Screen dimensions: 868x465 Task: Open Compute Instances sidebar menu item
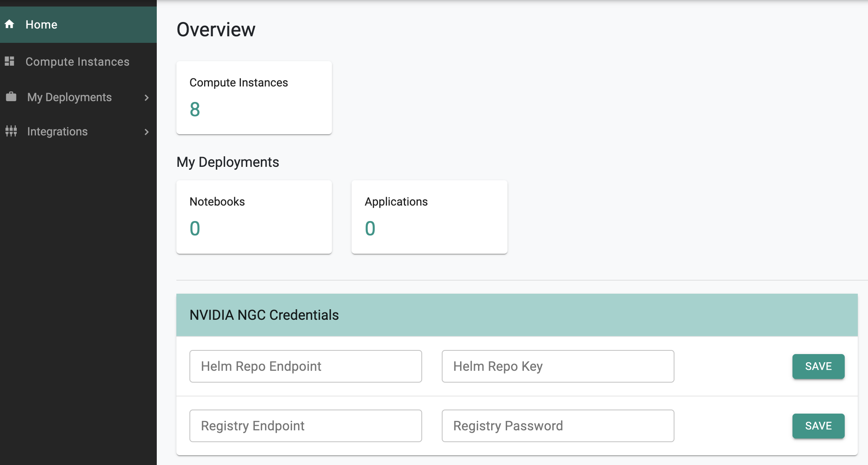click(78, 62)
